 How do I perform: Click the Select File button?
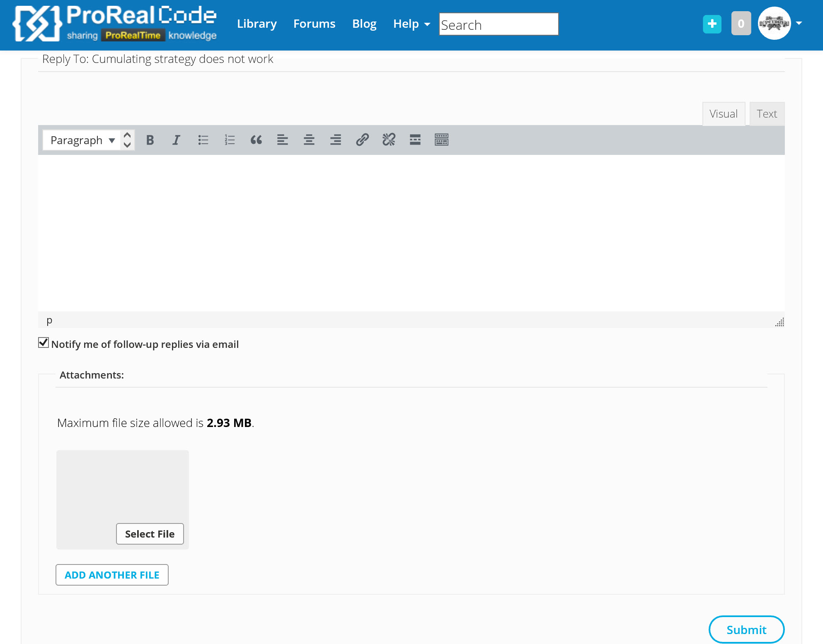[x=150, y=534]
